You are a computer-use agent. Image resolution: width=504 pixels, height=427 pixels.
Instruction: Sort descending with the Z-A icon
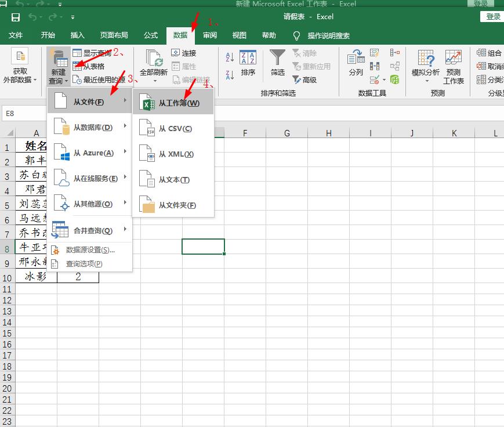click(x=230, y=75)
